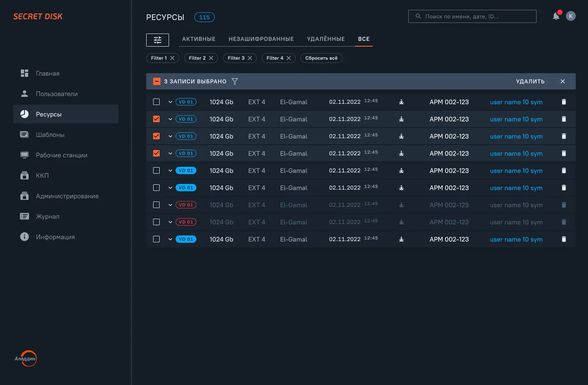Screen dimensions: 588x385
Task: Click the trash icon in the first row
Action: [x=564, y=102]
